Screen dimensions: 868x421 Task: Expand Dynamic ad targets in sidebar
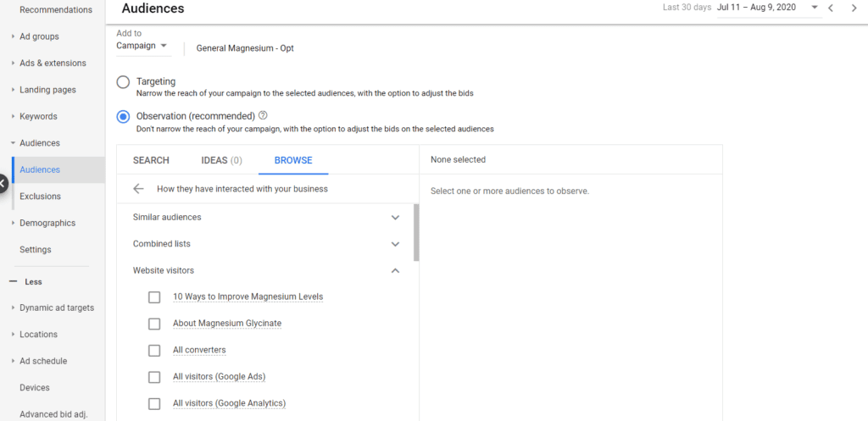[13, 307]
